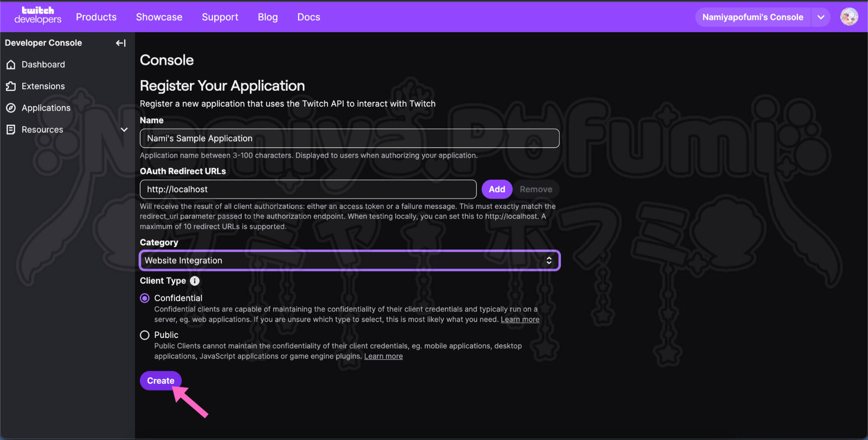Open the Products menu
This screenshot has height=440, width=868.
[x=96, y=17]
